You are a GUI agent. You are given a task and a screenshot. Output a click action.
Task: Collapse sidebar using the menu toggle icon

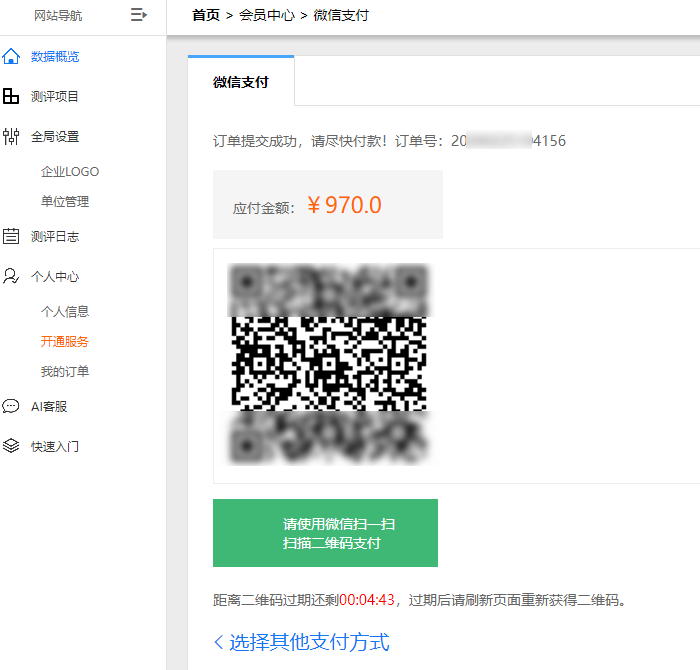(138, 15)
